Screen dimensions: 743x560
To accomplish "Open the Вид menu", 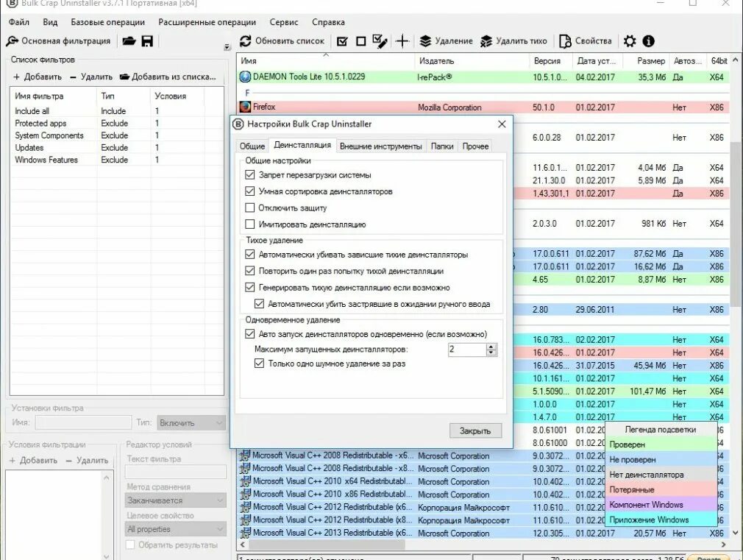I will 50,22.
